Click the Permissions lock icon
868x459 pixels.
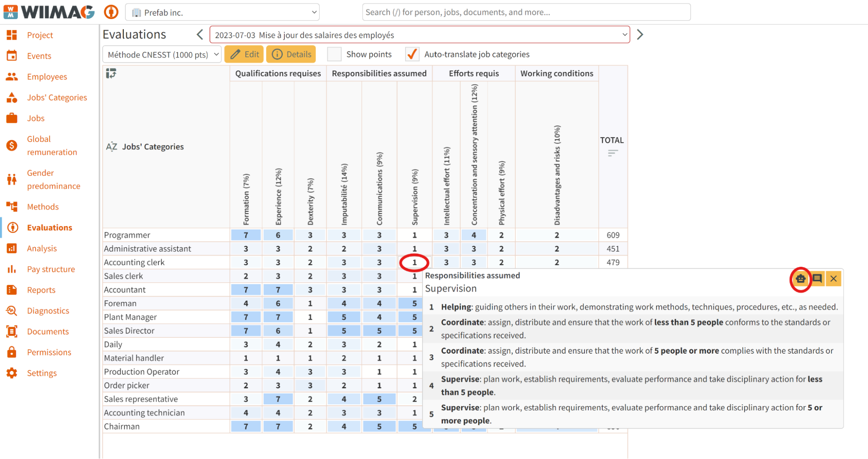pos(12,352)
